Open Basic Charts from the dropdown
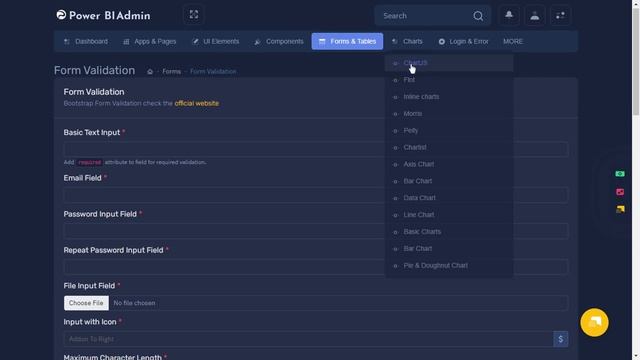This screenshot has height=360, width=640. click(449, 231)
